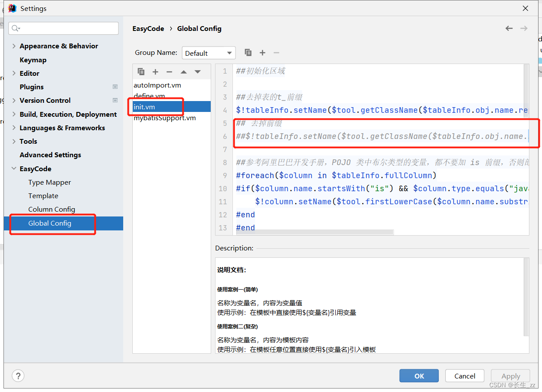Click the Description panel vertical scrollbar
The width and height of the screenshot is (542, 392).
526,297
